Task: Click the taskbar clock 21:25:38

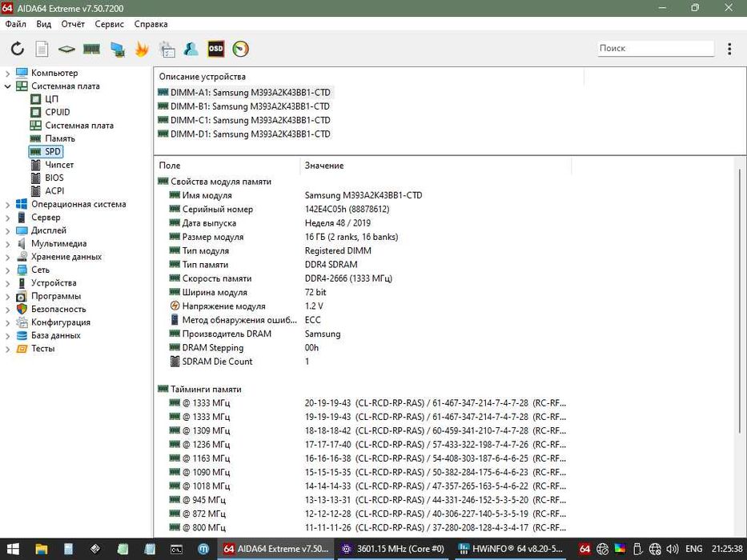Action: point(728,549)
